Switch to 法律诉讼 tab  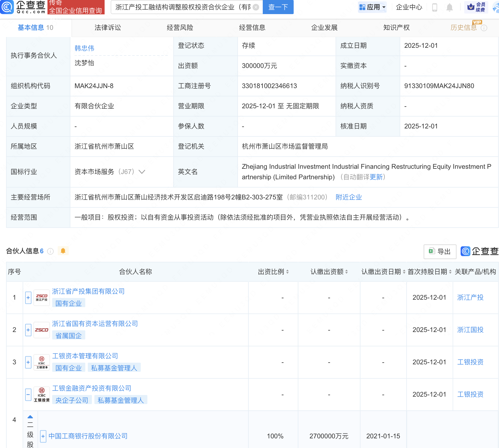[x=108, y=28]
